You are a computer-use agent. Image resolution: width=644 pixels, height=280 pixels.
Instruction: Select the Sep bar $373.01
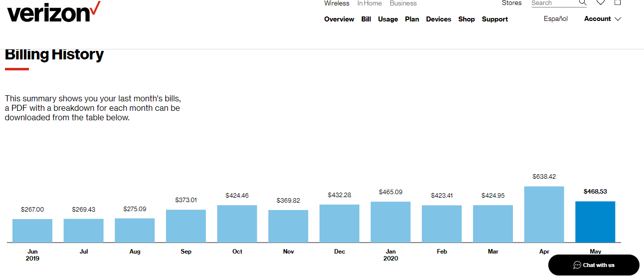(186, 226)
